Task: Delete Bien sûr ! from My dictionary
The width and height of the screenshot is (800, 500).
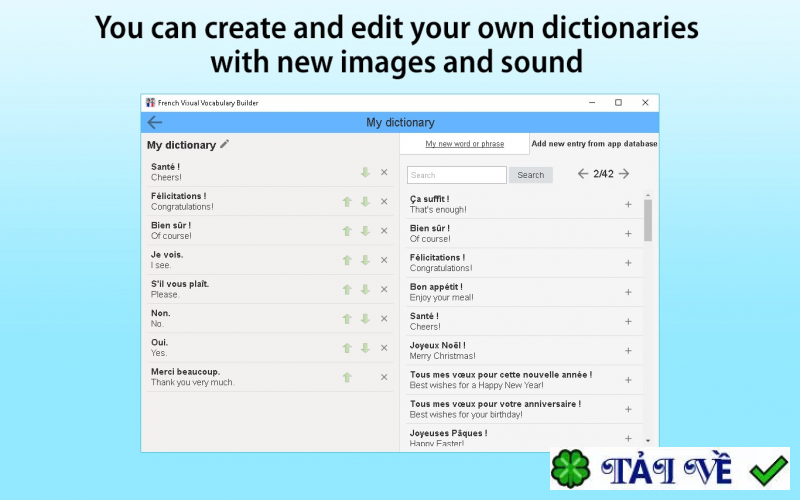Action: click(x=384, y=231)
